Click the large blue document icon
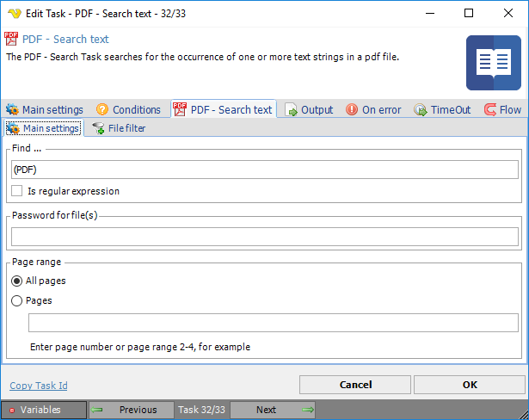The width and height of the screenshot is (529, 420). point(494,63)
